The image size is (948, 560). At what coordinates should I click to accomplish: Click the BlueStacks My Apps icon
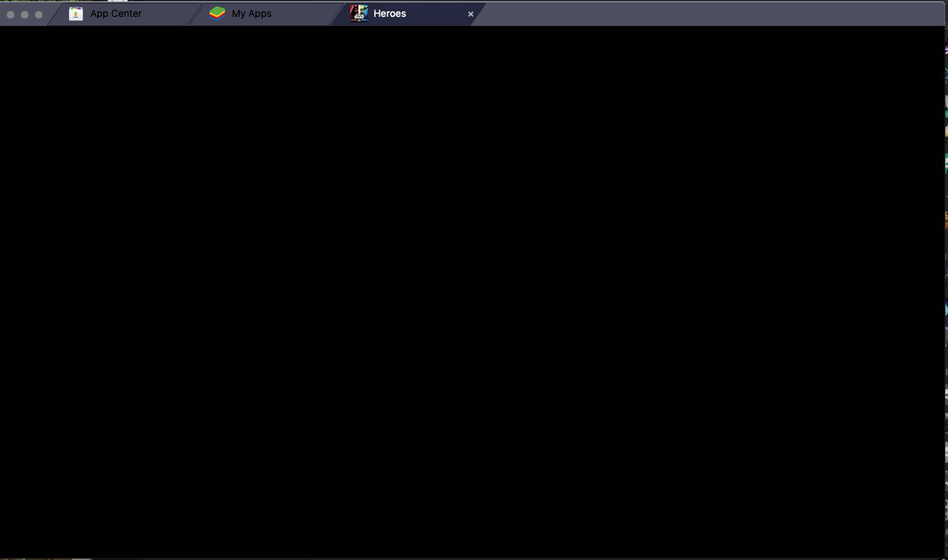[217, 13]
